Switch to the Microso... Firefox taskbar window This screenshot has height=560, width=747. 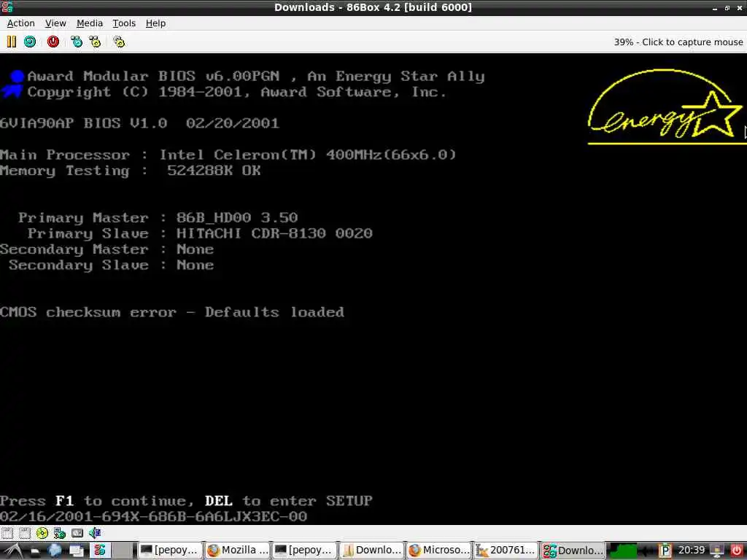click(438, 551)
